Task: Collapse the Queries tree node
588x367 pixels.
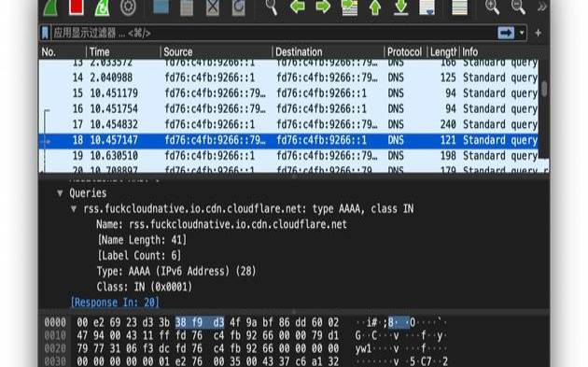Action: (60, 193)
